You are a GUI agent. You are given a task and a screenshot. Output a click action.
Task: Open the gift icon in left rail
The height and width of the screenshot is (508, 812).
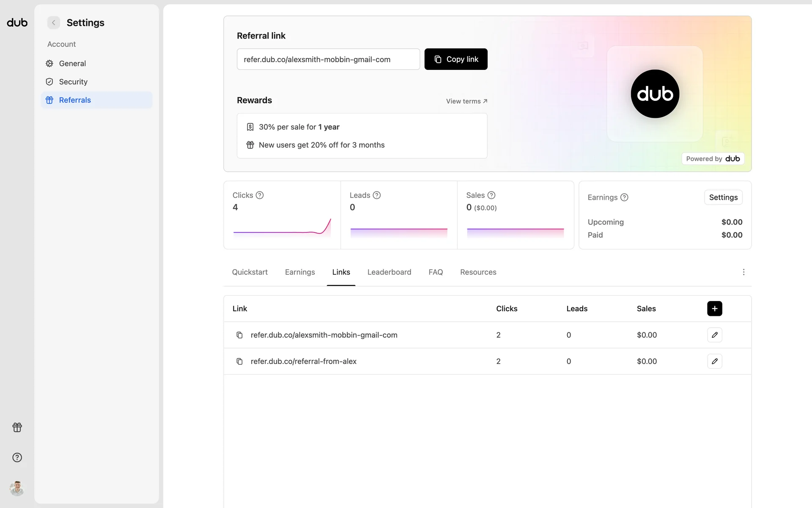[17, 427]
